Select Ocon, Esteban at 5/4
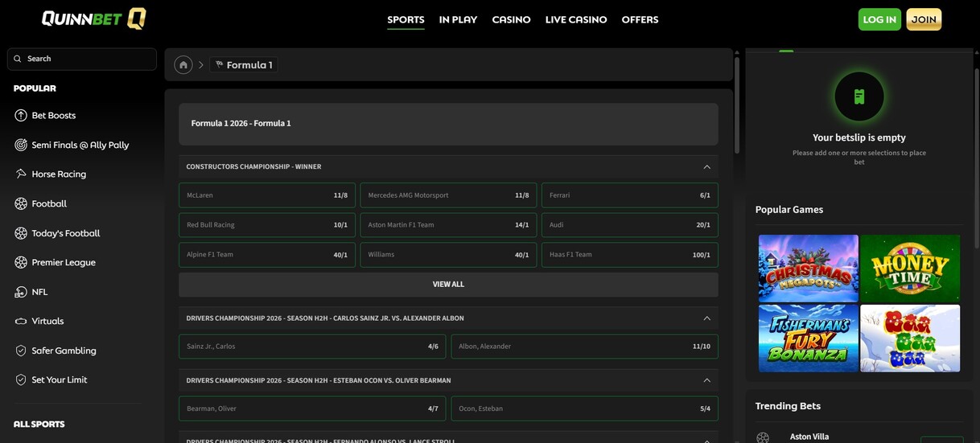The width and height of the screenshot is (980, 443). (585, 408)
